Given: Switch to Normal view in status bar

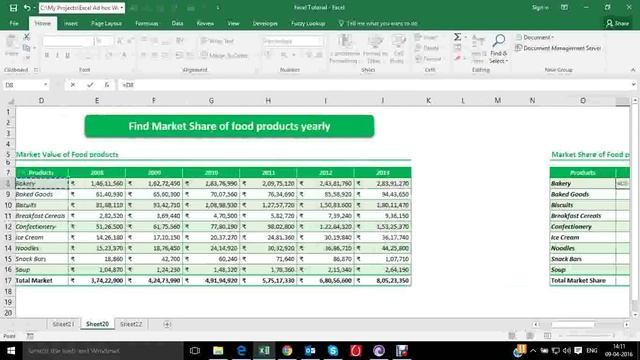Looking at the screenshot, I should (x=512, y=336).
